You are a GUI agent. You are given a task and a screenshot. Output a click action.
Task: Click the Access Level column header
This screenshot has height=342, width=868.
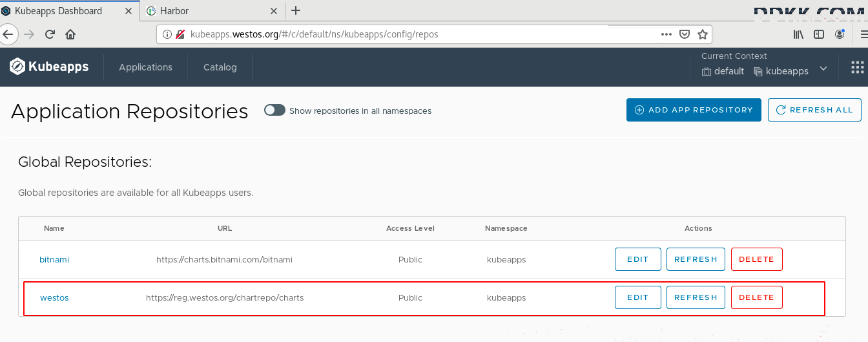[x=410, y=228]
